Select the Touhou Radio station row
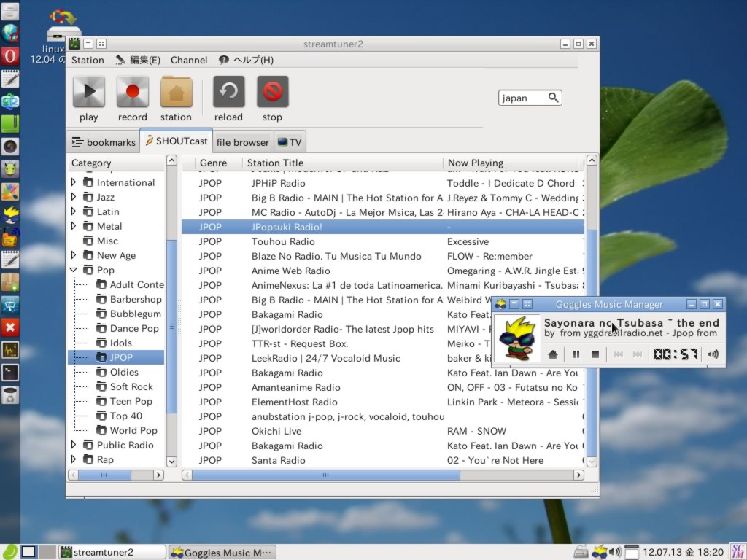This screenshot has height=560, width=747. 382,241
